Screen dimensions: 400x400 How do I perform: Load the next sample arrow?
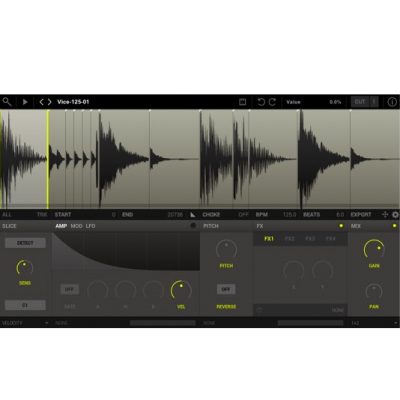click(x=49, y=102)
